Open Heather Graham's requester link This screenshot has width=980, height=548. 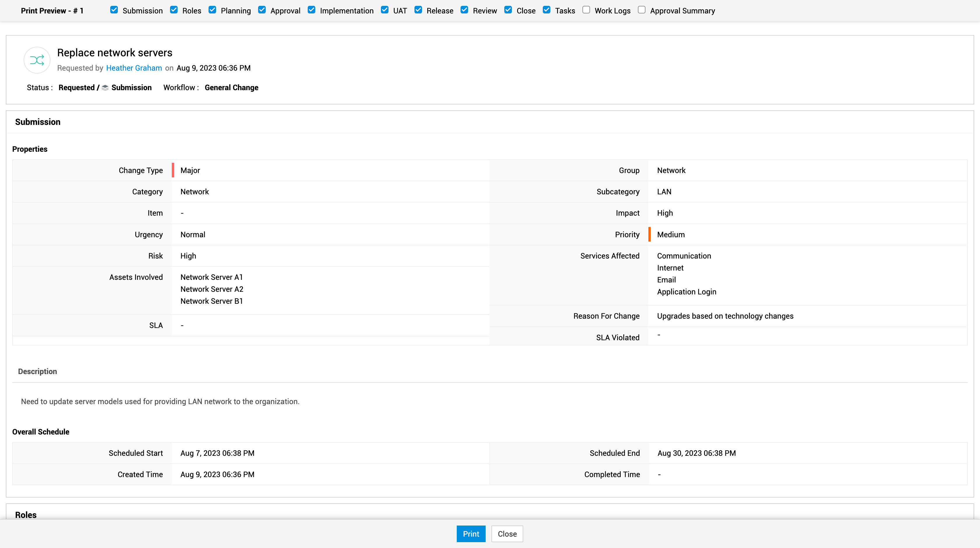pyautogui.click(x=134, y=68)
